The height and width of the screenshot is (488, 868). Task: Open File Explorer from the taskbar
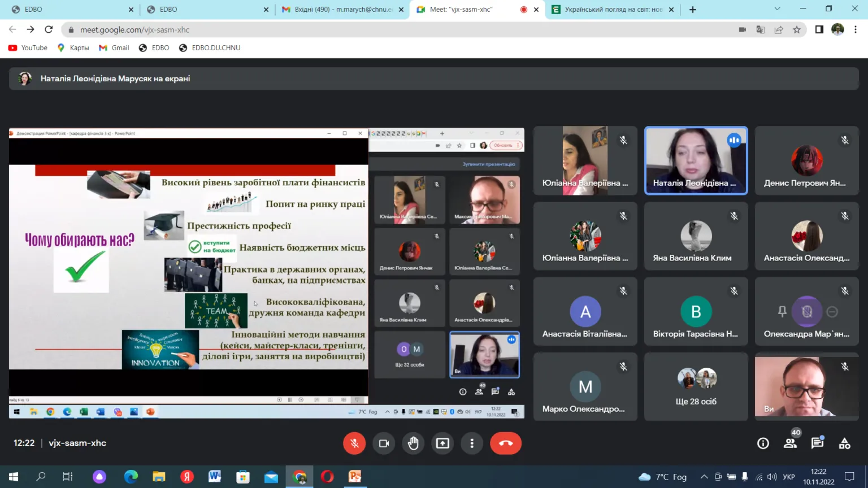click(x=159, y=477)
